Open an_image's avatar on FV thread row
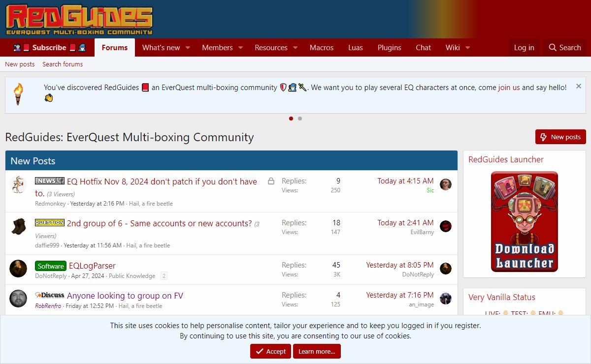Viewport: 591px width, 364px height. click(x=446, y=299)
